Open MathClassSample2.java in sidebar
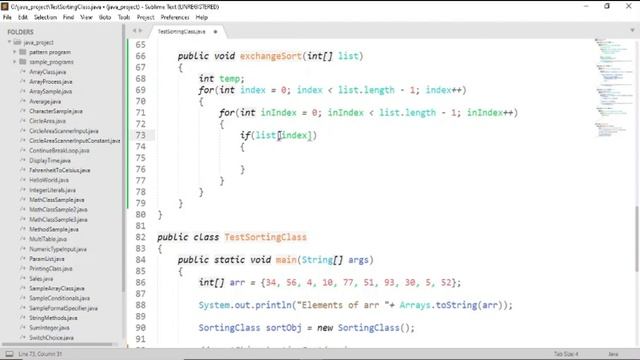Image resolution: width=640 pixels, height=360 pixels. tap(58, 209)
